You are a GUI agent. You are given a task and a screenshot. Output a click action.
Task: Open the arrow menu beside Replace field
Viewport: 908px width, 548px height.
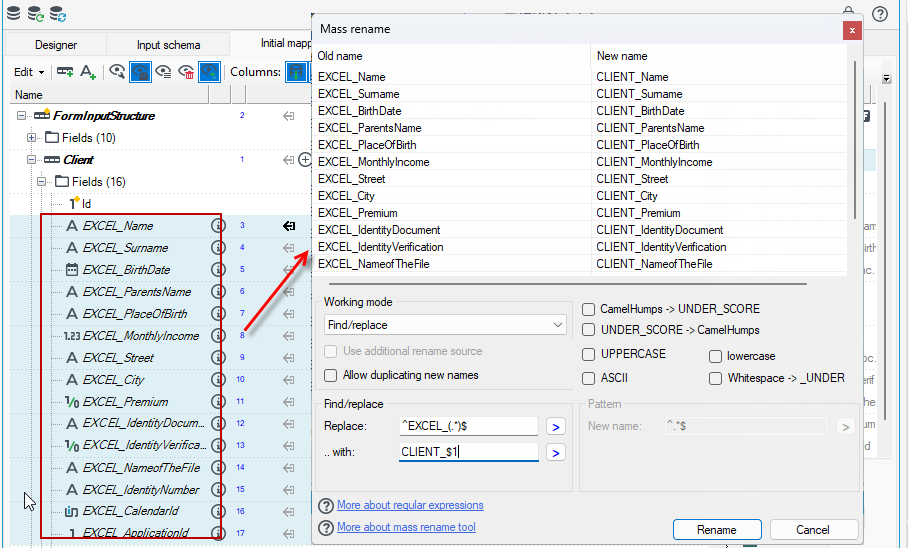pyautogui.click(x=555, y=427)
